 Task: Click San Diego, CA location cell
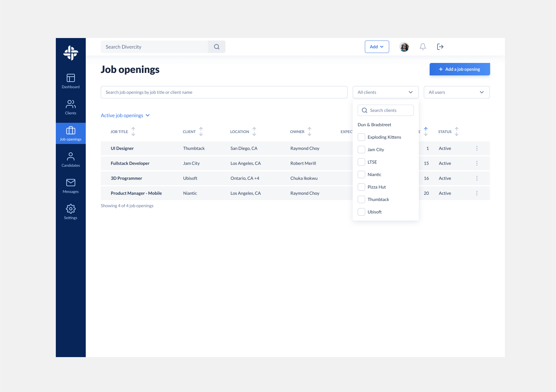tap(244, 148)
